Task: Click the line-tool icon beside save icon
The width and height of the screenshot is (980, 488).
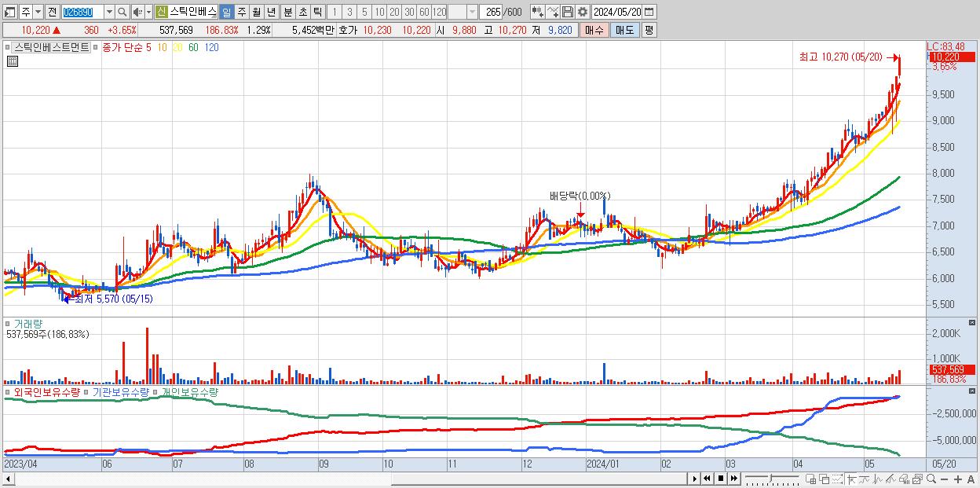Action: coord(552,12)
